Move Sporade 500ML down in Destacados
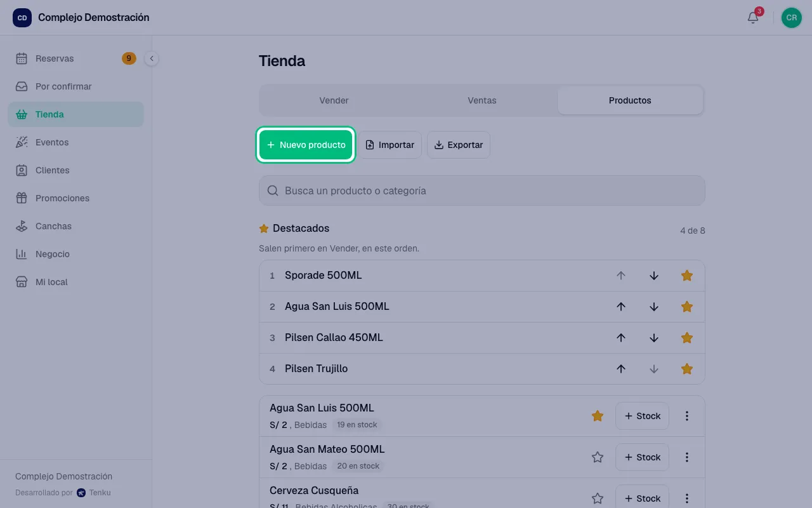The width and height of the screenshot is (812, 508). [654, 276]
